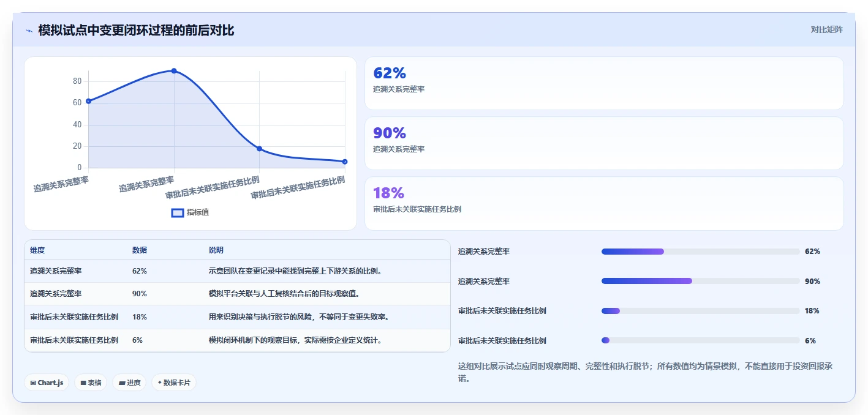Viewport: 868px width, 415px height.
Task: Click the y-axis label 60
Action: pos(77,103)
